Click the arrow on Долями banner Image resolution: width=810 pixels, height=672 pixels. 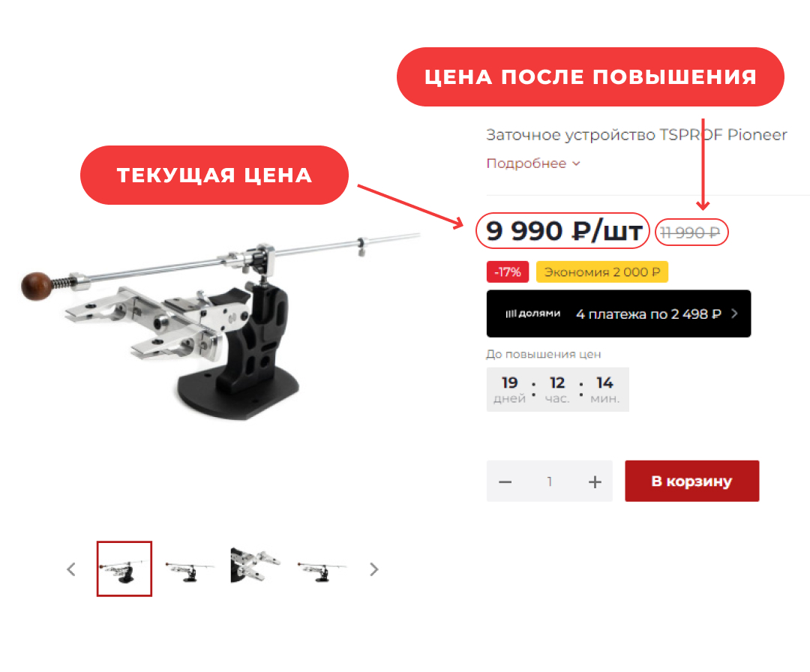[734, 313]
